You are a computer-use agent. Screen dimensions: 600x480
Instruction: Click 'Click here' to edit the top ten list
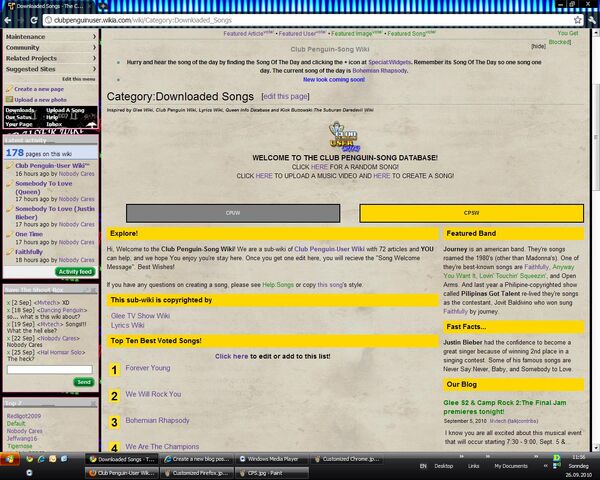tap(231, 356)
